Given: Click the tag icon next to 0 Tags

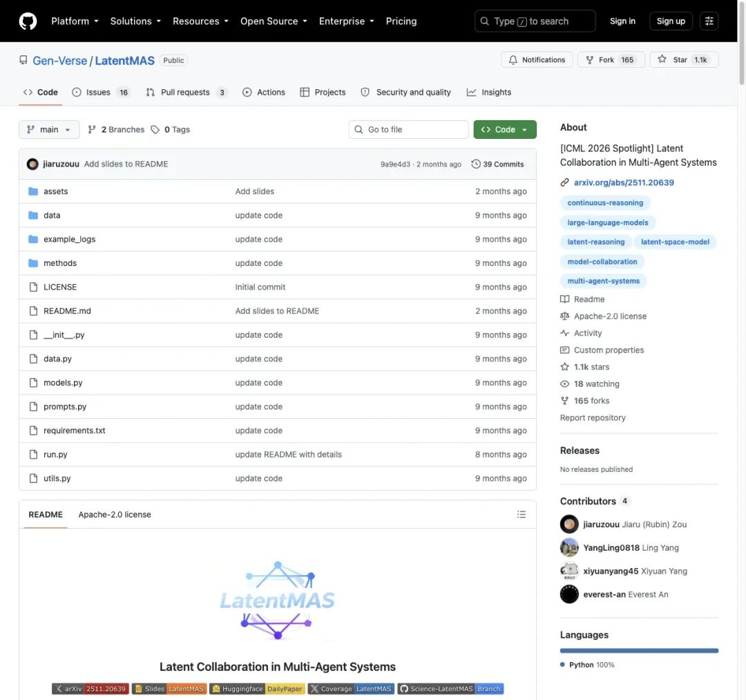Looking at the screenshot, I should pos(155,129).
